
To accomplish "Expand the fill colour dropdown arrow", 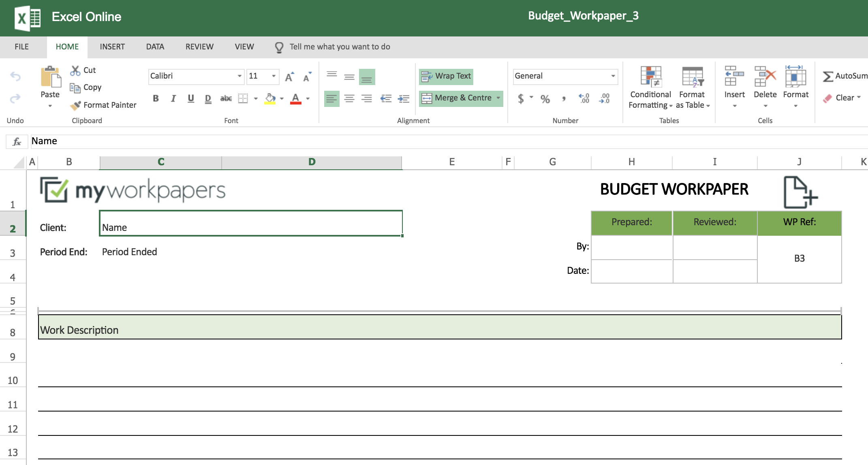I will click(x=282, y=99).
